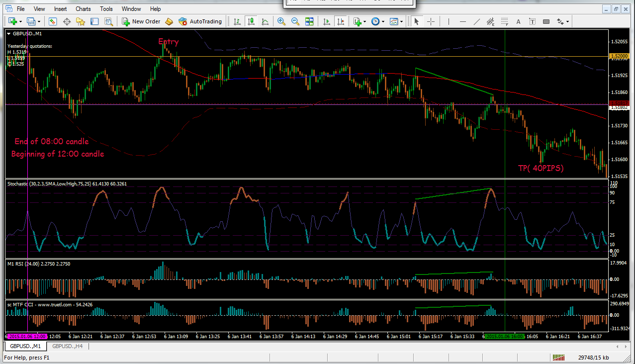
Task: Select the arrows objects tool
Action: coord(560,21)
